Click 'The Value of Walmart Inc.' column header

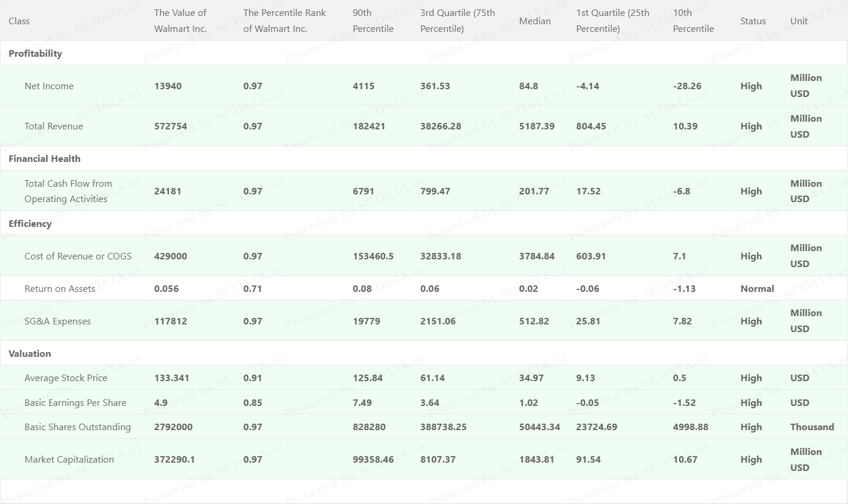click(x=180, y=21)
